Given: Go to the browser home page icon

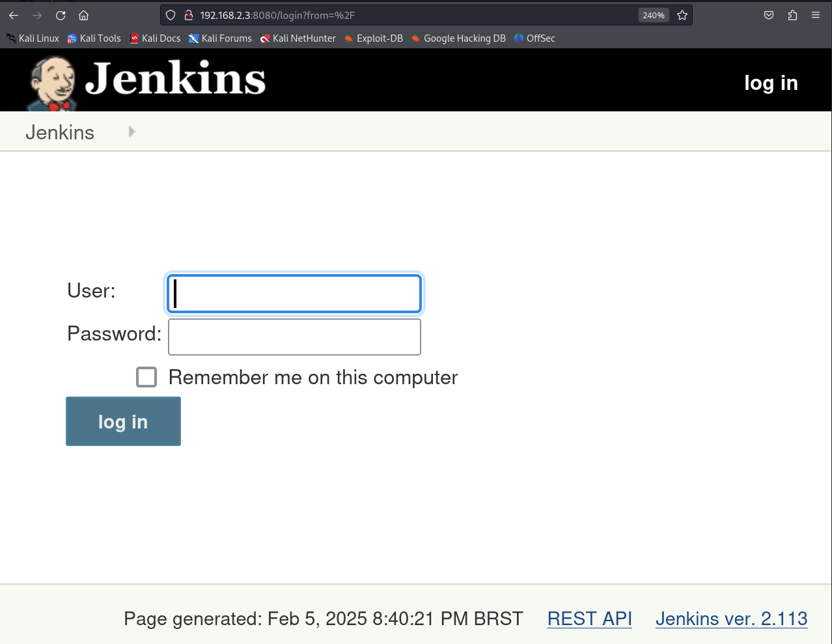Looking at the screenshot, I should (83, 15).
